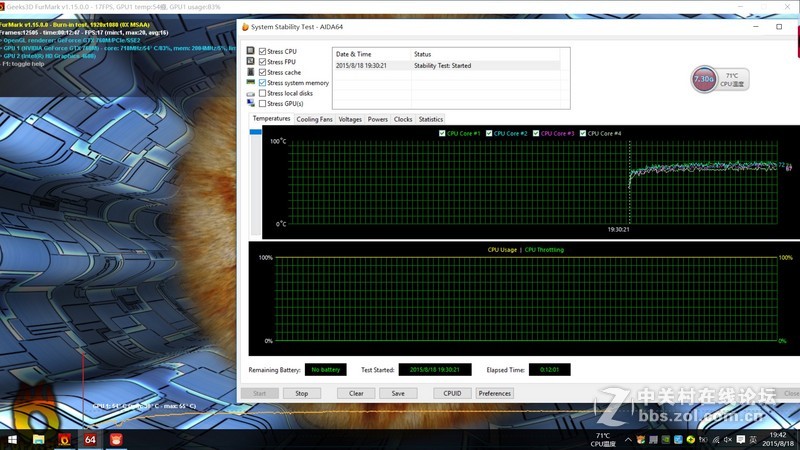Click the round 7.30G floating widget
Viewport: 800px width, 450px height.
[x=704, y=79]
